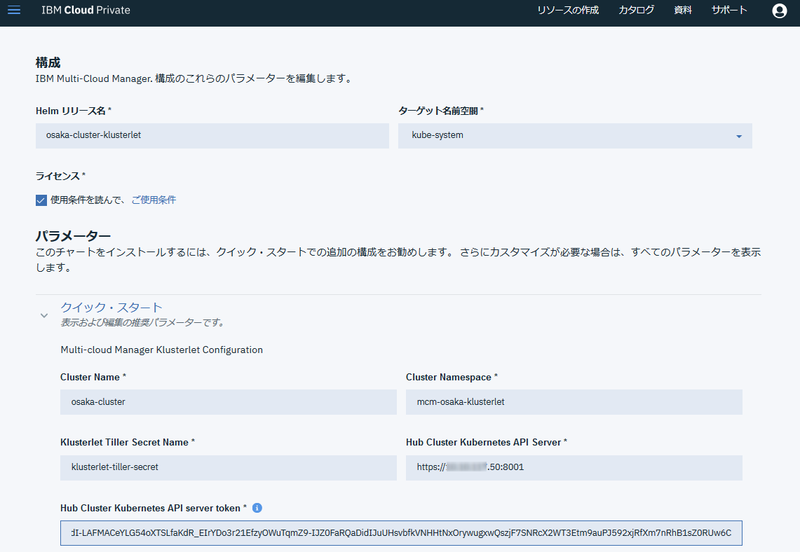Screen dimensions: 800x552
Task: Open the target namespace kube-system dropdown
Action: [575, 136]
